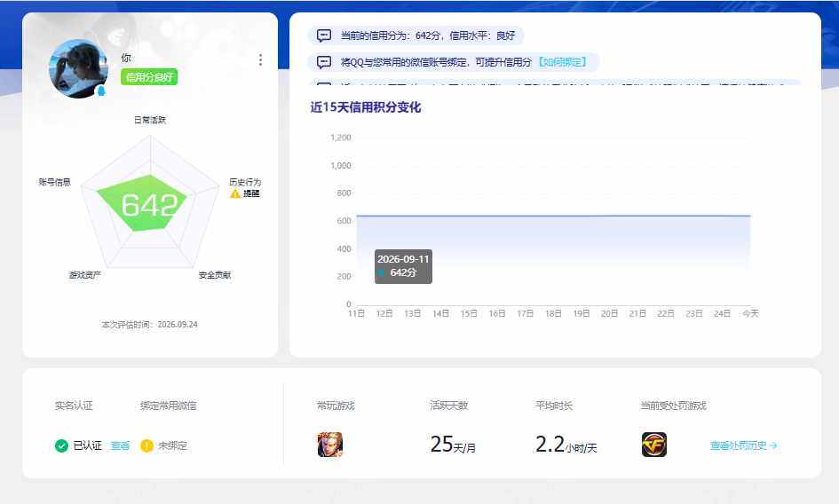The width and height of the screenshot is (839, 504).
Task: Click the 11日 point on the chart axis
Action: [356, 313]
